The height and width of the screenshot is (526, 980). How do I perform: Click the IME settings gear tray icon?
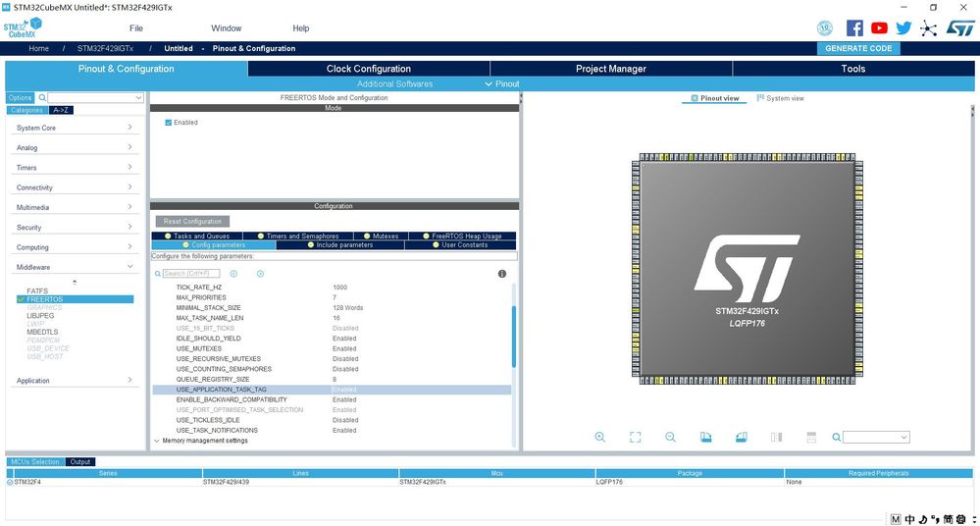click(961, 519)
